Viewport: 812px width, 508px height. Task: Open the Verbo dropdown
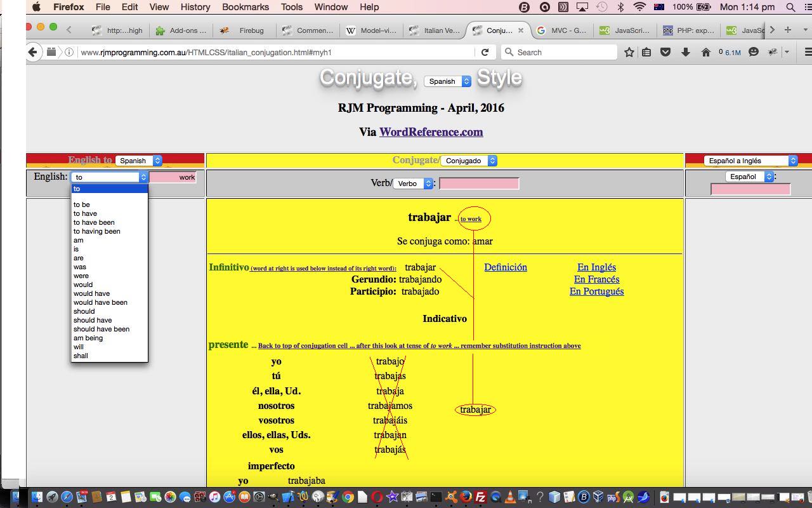click(x=413, y=184)
